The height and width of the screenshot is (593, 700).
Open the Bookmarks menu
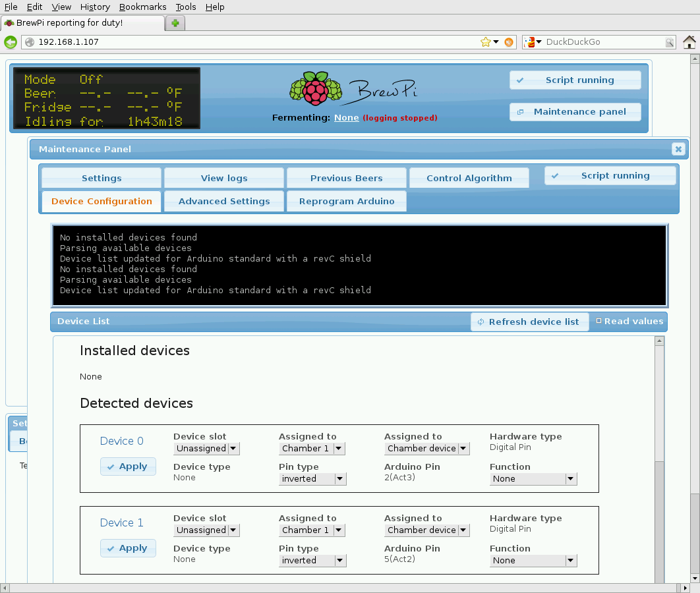142,7
